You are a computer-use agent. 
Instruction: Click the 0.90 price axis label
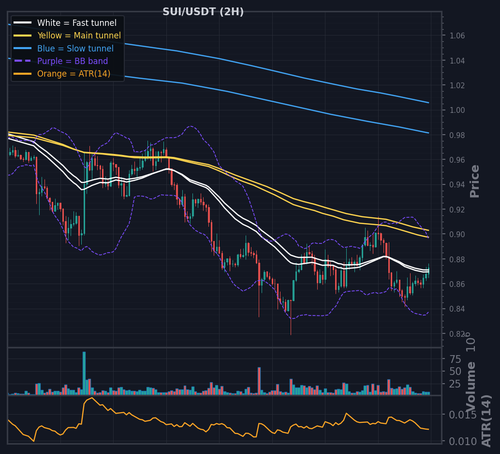(x=457, y=234)
